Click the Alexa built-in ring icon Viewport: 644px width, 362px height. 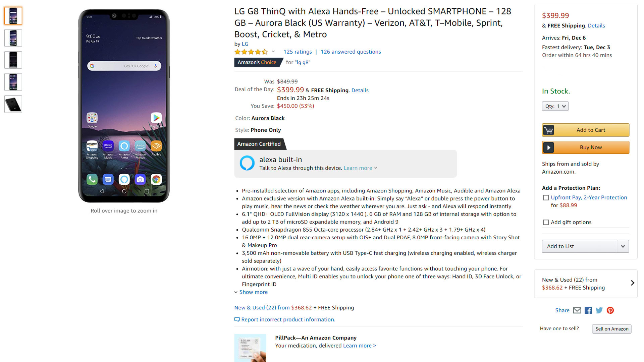click(247, 163)
